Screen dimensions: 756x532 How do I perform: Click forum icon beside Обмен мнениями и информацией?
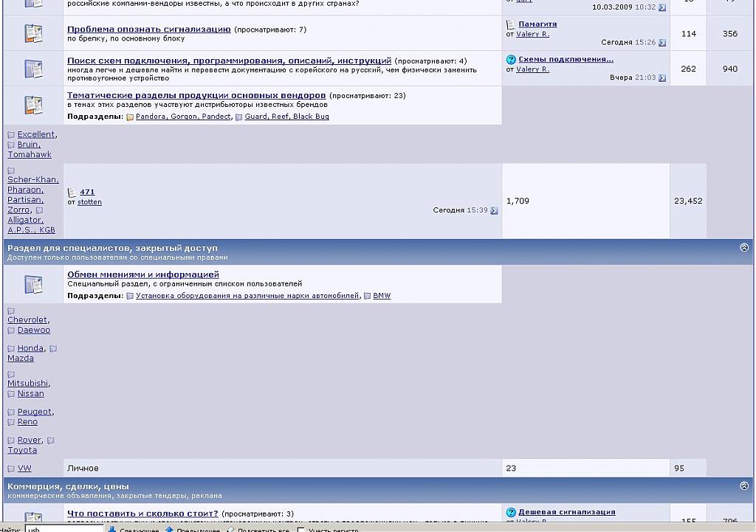(x=33, y=284)
